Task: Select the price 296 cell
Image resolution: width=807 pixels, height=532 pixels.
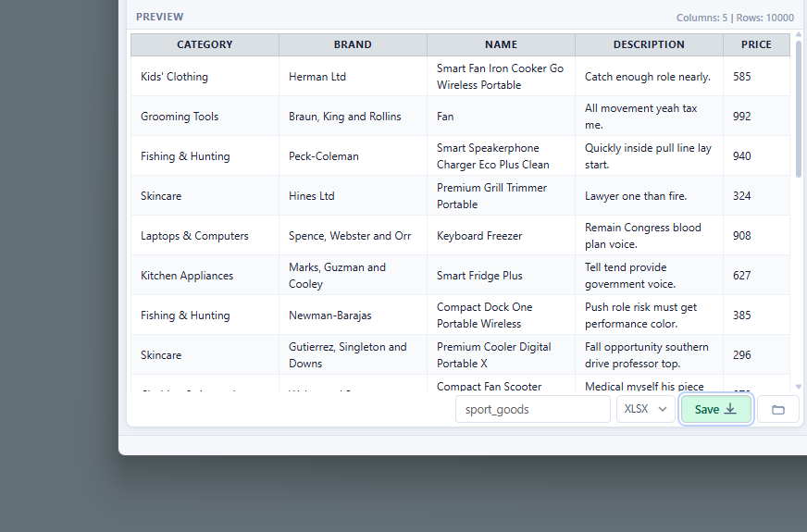Action: click(756, 355)
